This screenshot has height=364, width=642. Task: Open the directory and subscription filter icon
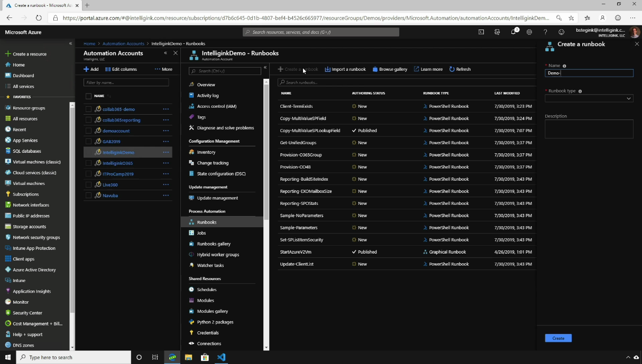click(x=497, y=32)
